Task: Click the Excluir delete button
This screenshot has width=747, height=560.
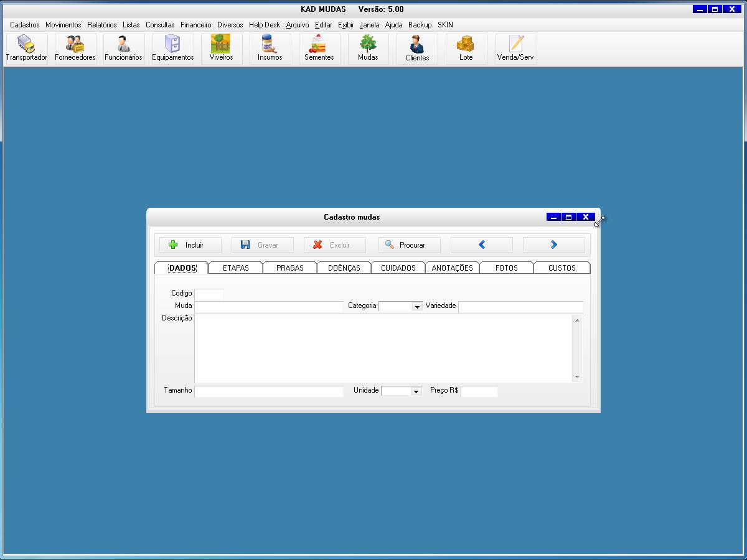Action: point(335,245)
